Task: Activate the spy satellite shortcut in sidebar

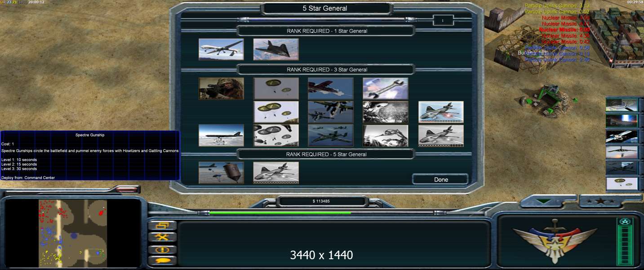Action: [x=622, y=136]
